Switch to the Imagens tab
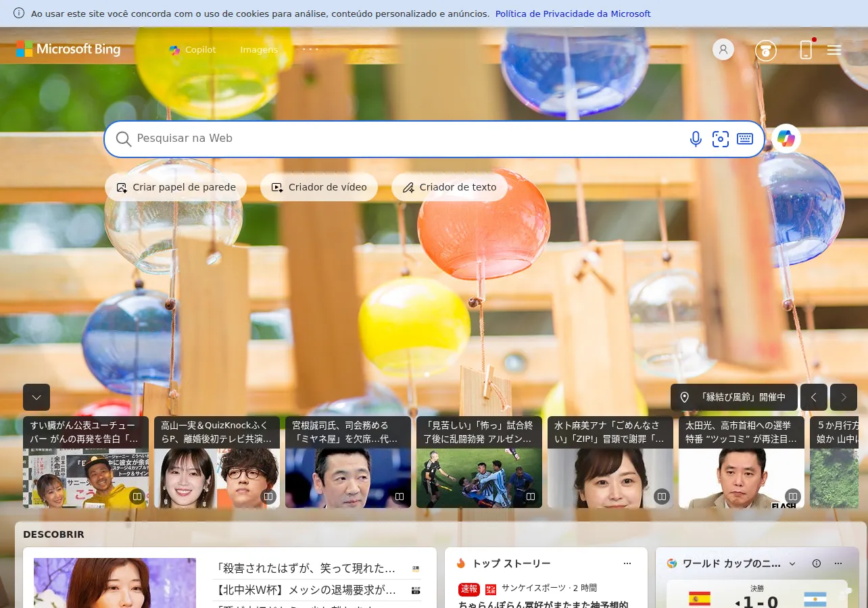This screenshot has width=868, height=608. [x=259, y=49]
